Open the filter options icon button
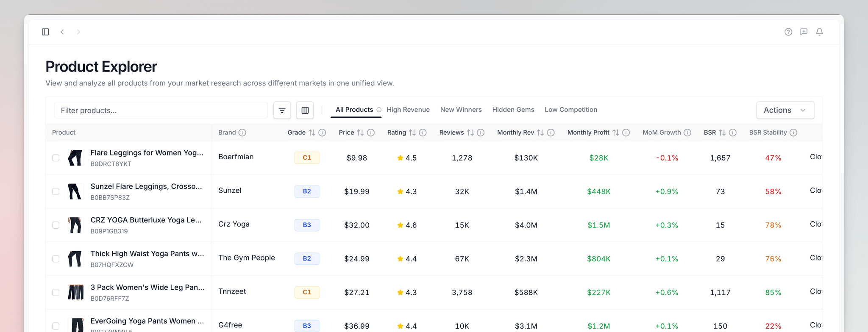The height and width of the screenshot is (332, 868). tap(282, 111)
